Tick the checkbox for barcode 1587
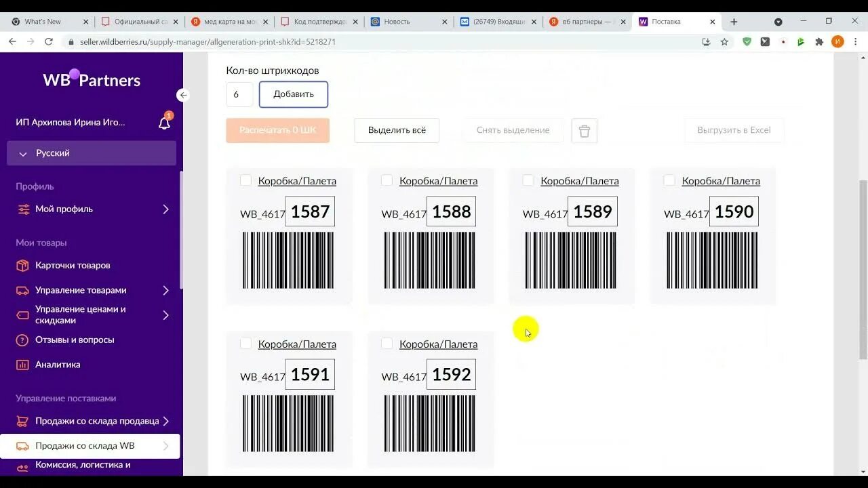 245,180
